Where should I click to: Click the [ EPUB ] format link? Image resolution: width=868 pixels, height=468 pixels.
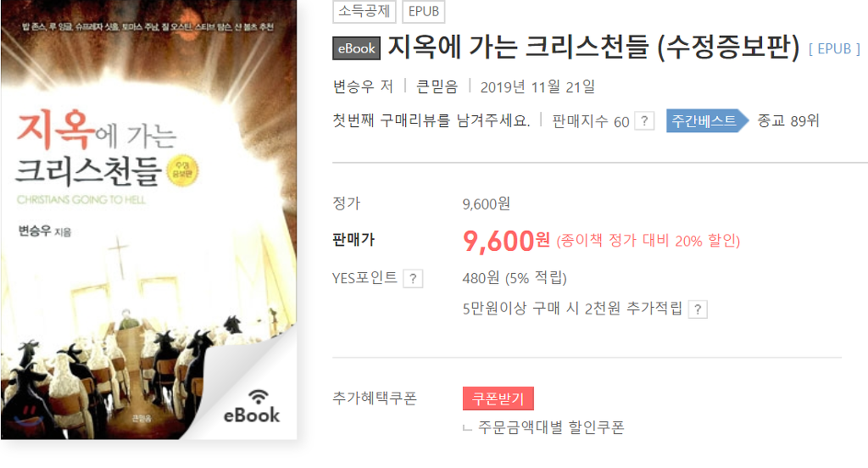(x=835, y=48)
